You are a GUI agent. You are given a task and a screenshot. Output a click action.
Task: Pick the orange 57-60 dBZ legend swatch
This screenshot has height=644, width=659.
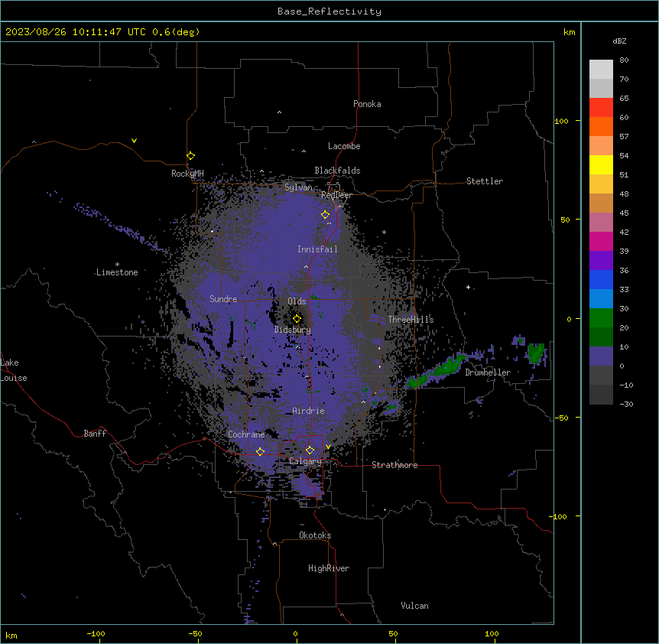(x=601, y=126)
